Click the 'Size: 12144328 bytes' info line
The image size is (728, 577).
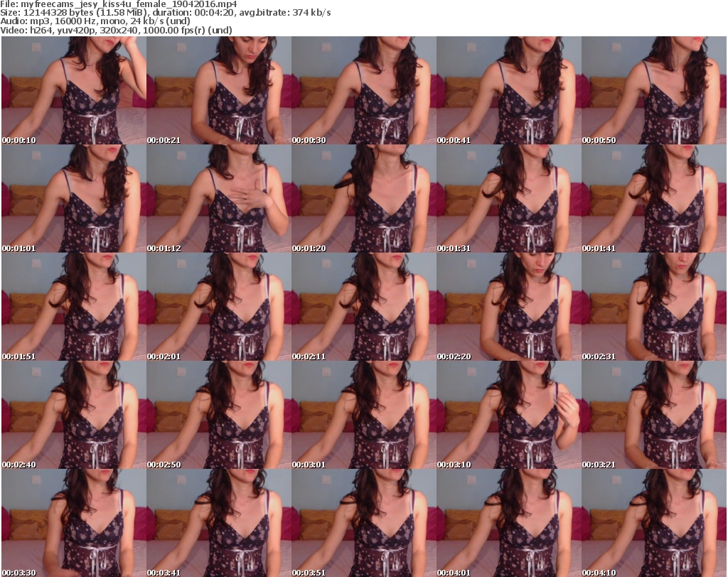coord(165,13)
